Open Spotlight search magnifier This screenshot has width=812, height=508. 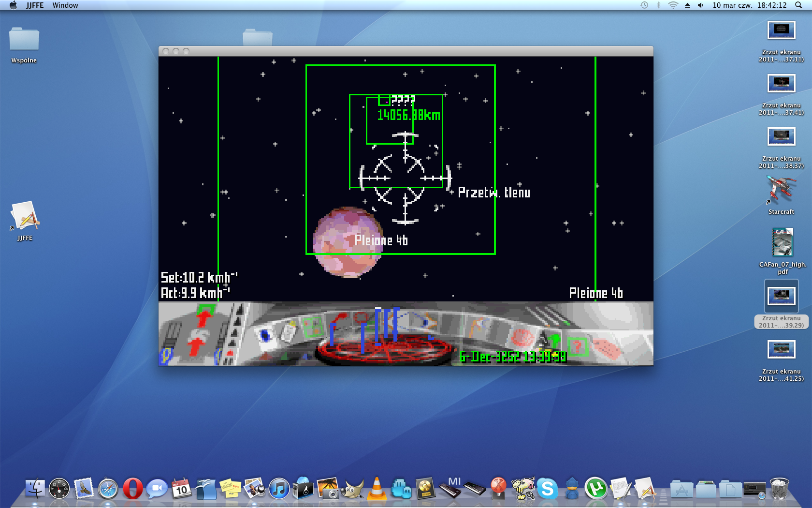pyautogui.click(x=798, y=5)
